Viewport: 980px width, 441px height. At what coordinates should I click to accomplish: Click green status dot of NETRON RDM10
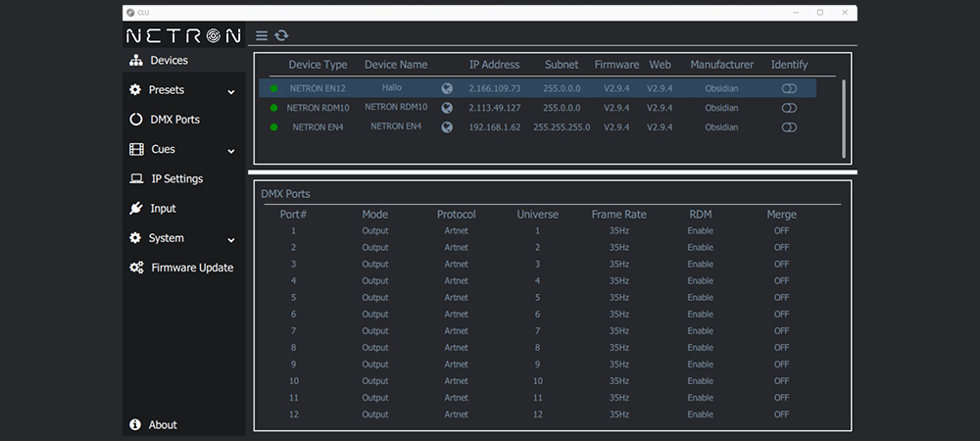pyautogui.click(x=273, y=108)
